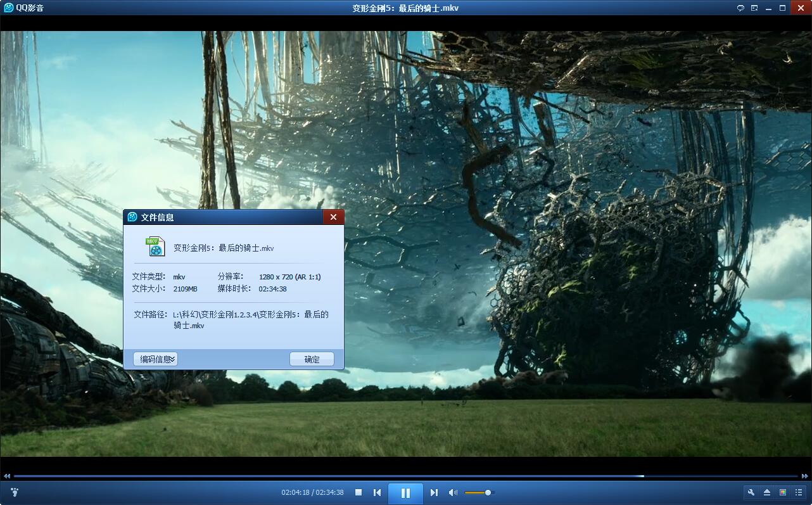Click the file name 变形金刚5：最后的骑士.mkv in dialog

tap(224, 248)
